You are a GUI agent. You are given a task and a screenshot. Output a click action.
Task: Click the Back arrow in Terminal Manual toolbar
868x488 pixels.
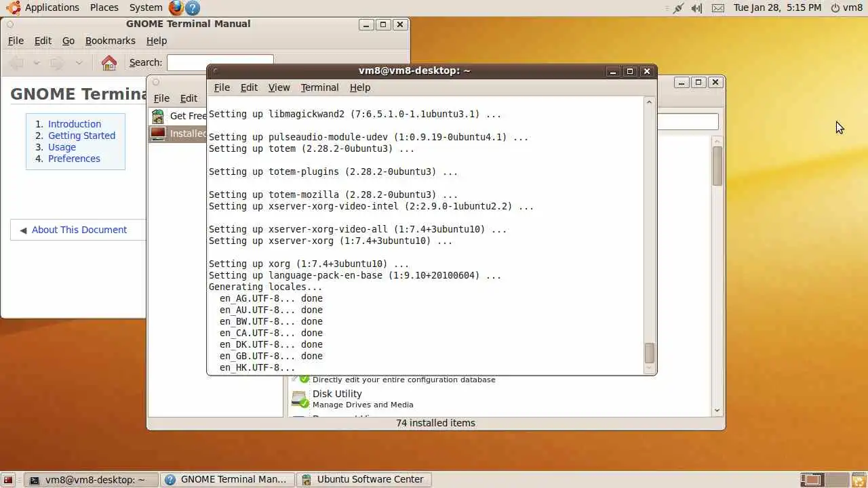[x=17, y=63]
